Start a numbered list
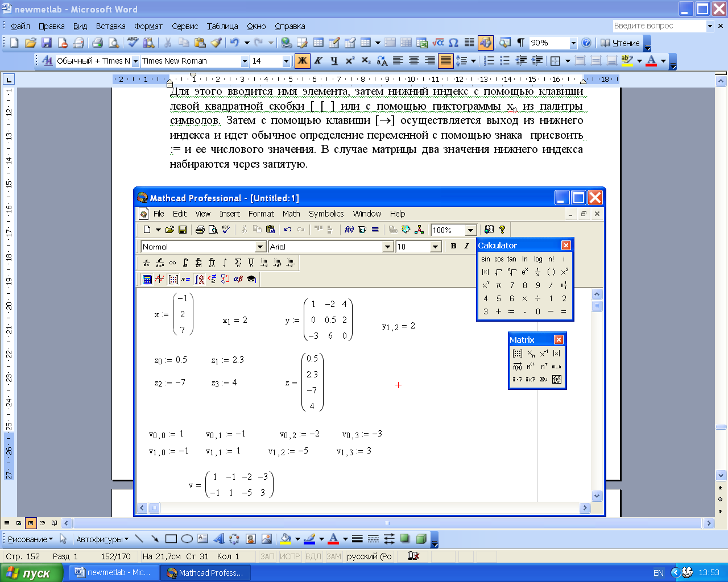 (x=489, y=61)
